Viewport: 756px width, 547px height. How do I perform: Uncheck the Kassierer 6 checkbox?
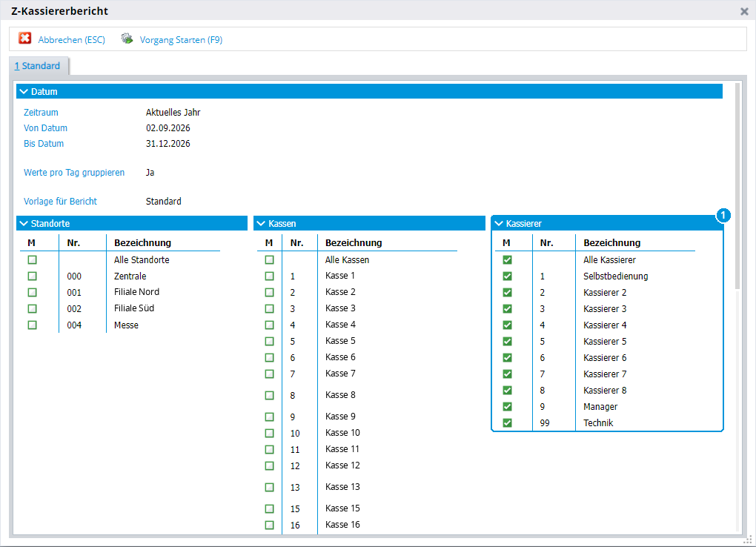[507, 358]
